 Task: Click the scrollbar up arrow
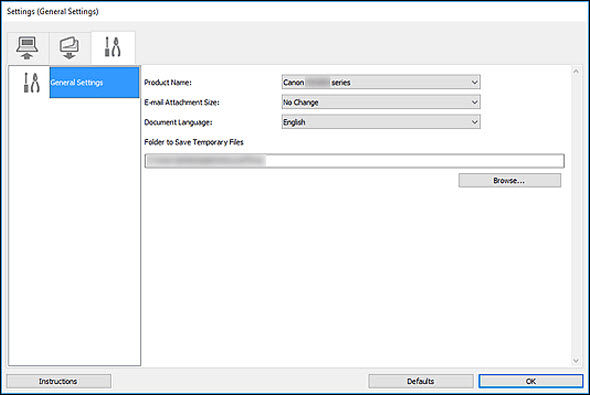tap(576, 71)
